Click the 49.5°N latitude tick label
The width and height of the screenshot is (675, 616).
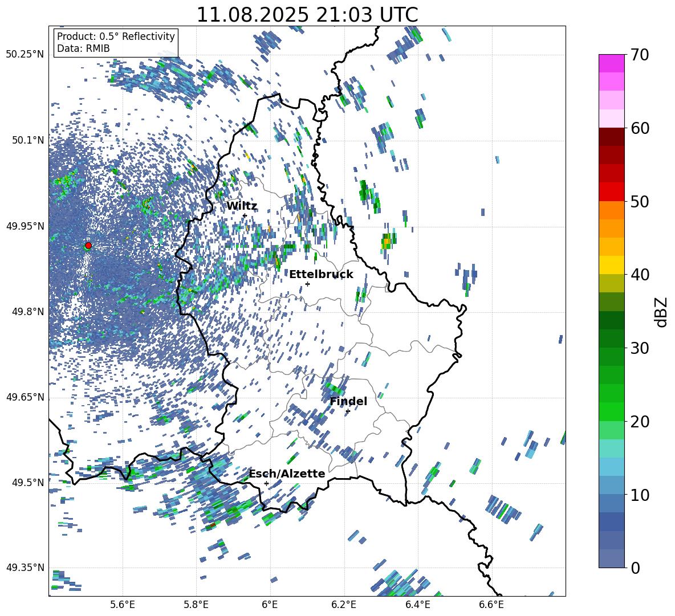27,483
